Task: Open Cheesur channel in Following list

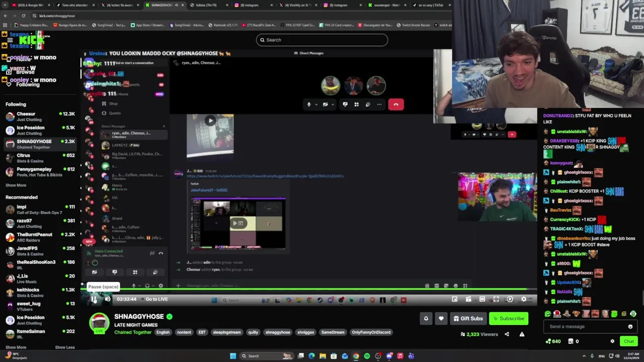Action: pos(40,117)
